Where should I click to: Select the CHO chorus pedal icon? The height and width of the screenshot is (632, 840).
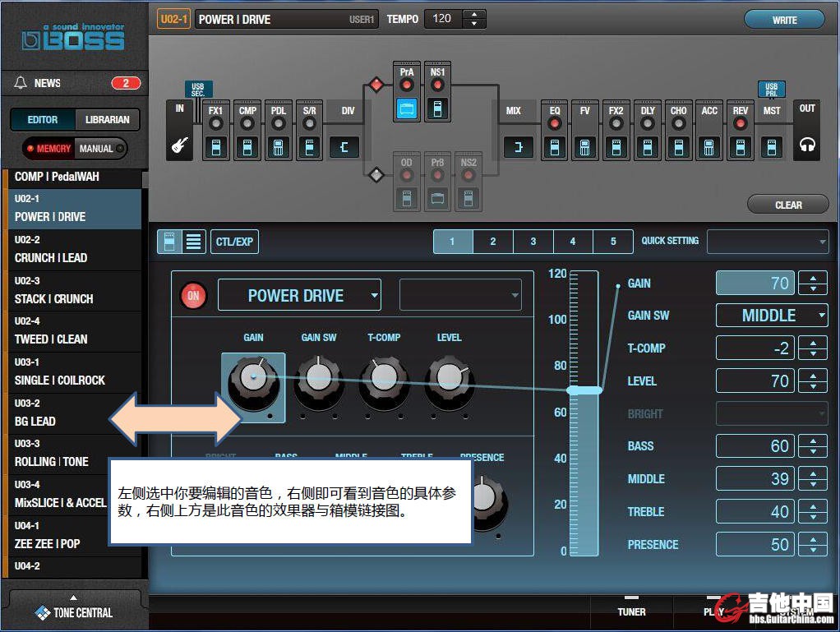tap(678, 147)
